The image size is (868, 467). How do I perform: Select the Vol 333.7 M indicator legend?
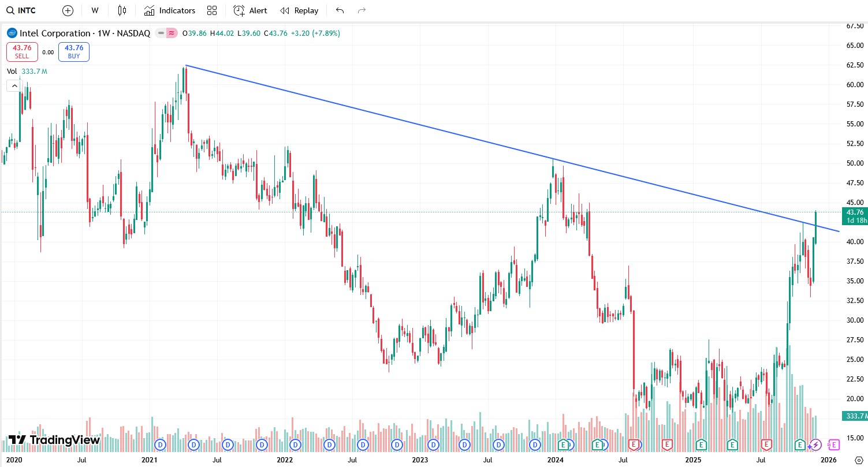(x=27, y=71)
